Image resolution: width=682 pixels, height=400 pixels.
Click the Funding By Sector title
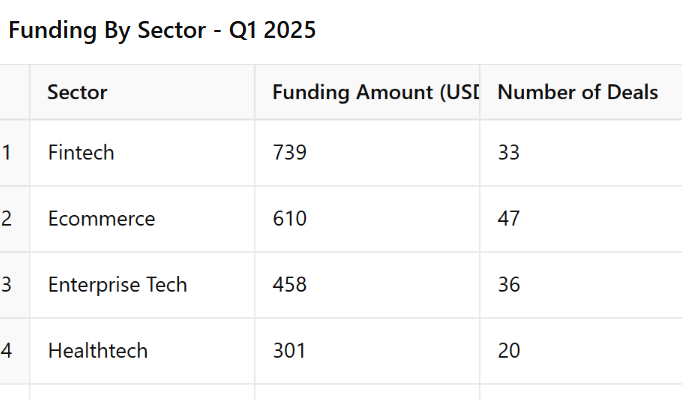point(162,31)
